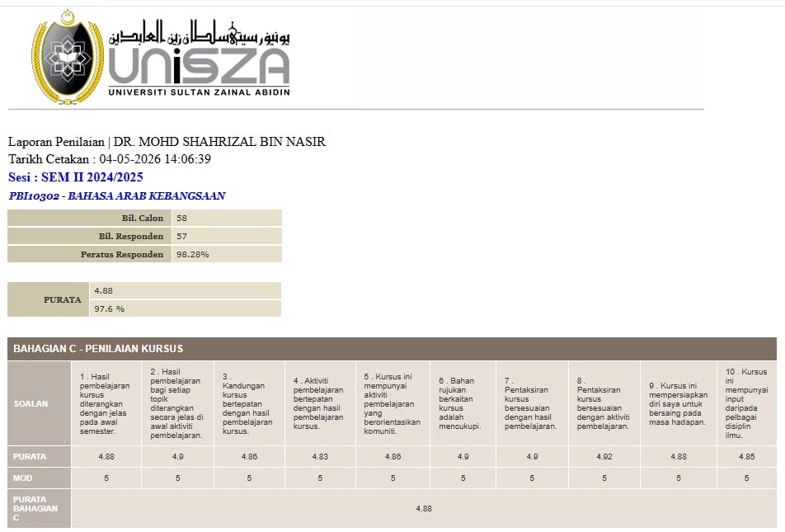The height and width of the screenshot is (532, 785).
Task: Click the Purata Bahagian C value '4.88'
Action: 424,509
